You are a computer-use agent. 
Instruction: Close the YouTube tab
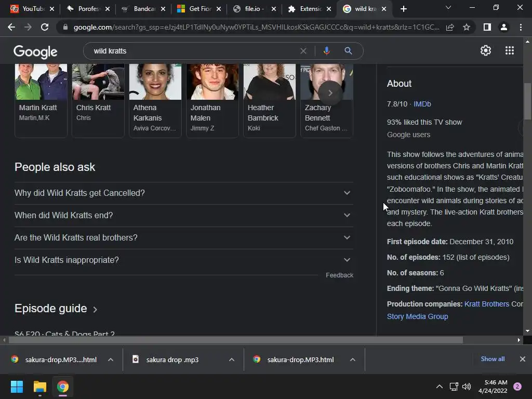pos(52,9)
